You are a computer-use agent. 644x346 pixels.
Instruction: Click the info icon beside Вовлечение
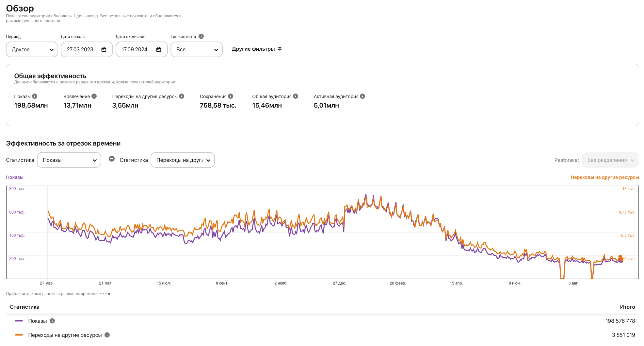(94, 96)
